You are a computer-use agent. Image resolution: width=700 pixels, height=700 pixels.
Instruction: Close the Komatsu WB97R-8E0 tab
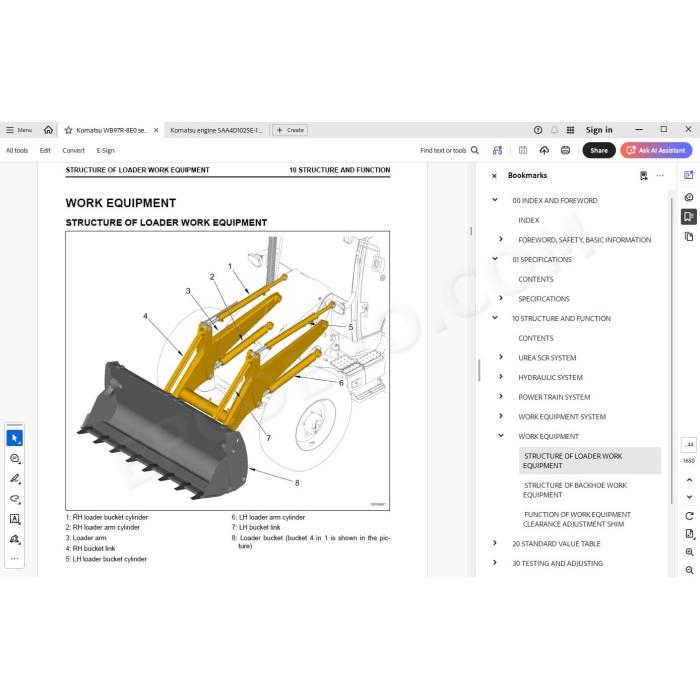156,130
